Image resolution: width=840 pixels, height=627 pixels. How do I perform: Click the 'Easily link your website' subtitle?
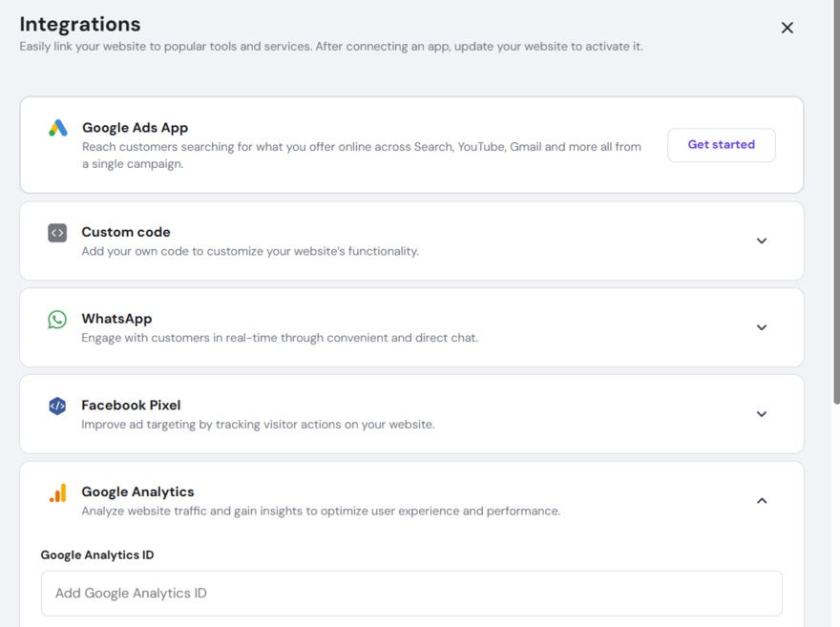(x=331, y=47)
